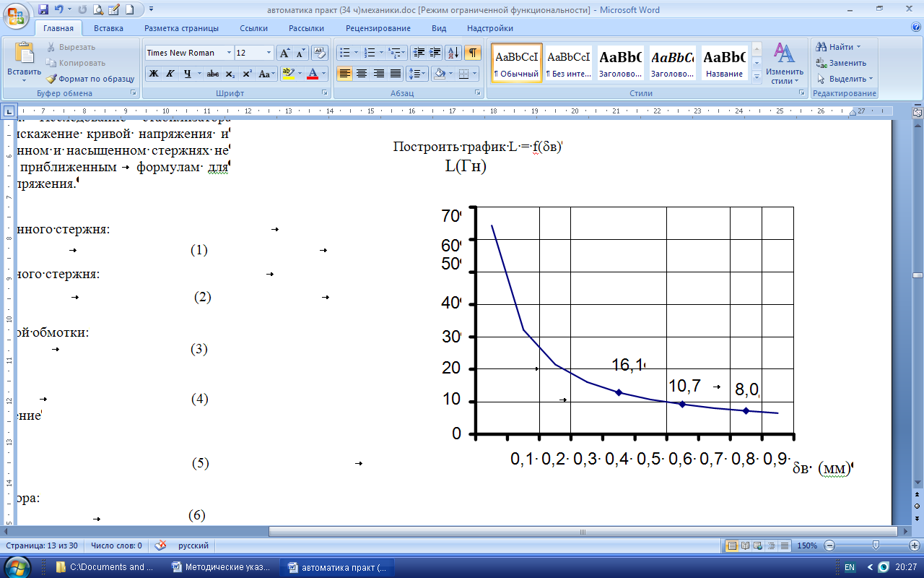The image size is (924, 578).
Task: Apply subscript x₂ formatting
Action: (x=230, y=74)
